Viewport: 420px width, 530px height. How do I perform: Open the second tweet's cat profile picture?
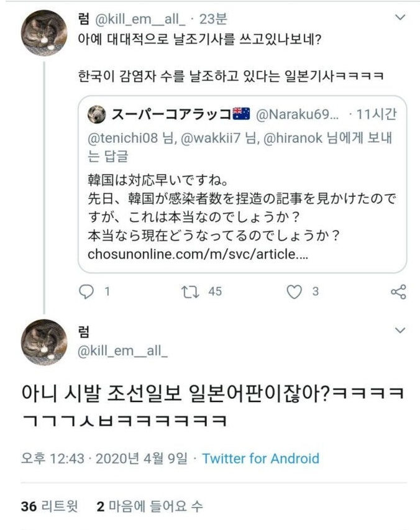[44, 342]
